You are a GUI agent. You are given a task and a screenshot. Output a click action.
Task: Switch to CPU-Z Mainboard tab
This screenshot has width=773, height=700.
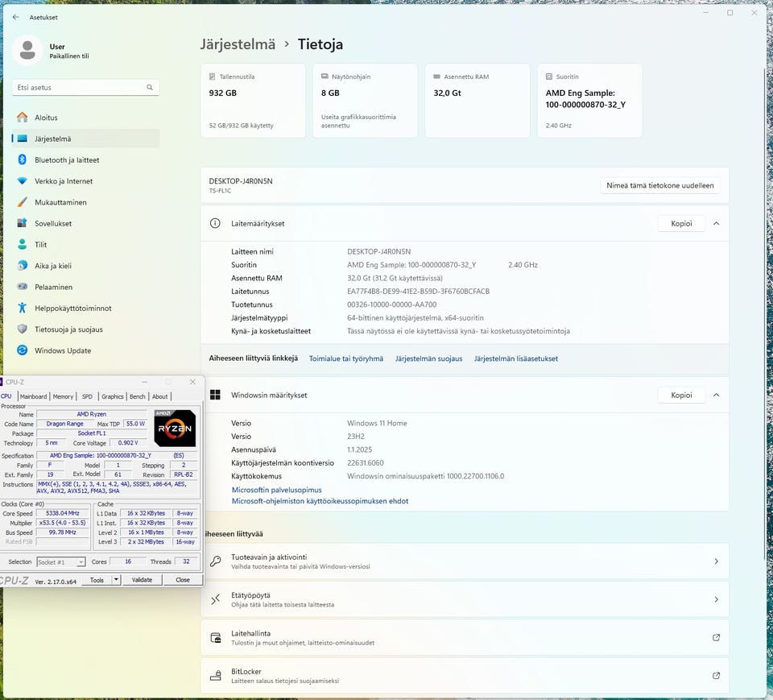click(x=34, y=396)
